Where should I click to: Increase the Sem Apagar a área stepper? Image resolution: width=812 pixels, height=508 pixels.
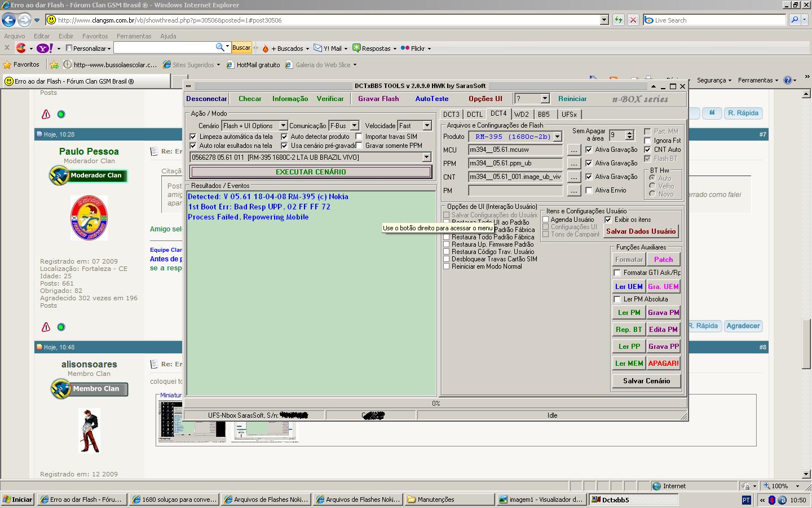tap(630, 133)
